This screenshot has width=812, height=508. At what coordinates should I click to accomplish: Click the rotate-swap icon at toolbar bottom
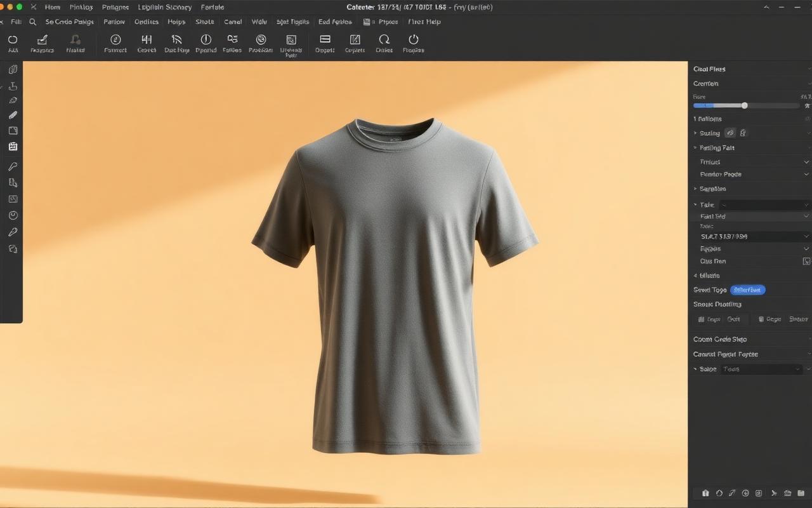[13, 249]
